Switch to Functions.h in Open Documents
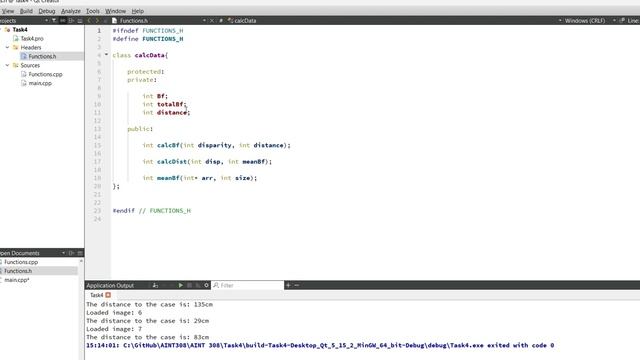Viewport: 640px width, 360px height. [x=18, y=271]
